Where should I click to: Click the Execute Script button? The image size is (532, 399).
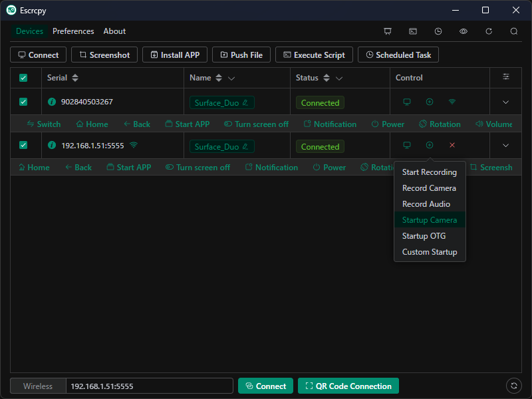pos(314,55)
